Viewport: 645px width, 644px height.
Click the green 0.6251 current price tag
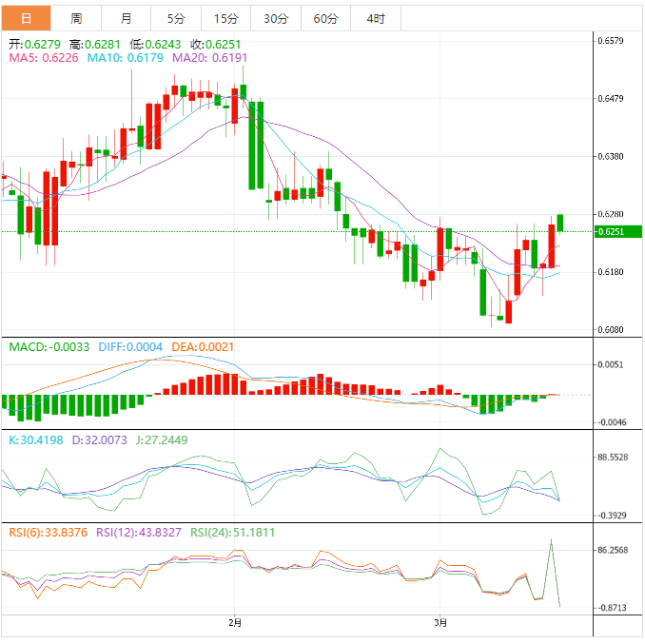(618, 231)
